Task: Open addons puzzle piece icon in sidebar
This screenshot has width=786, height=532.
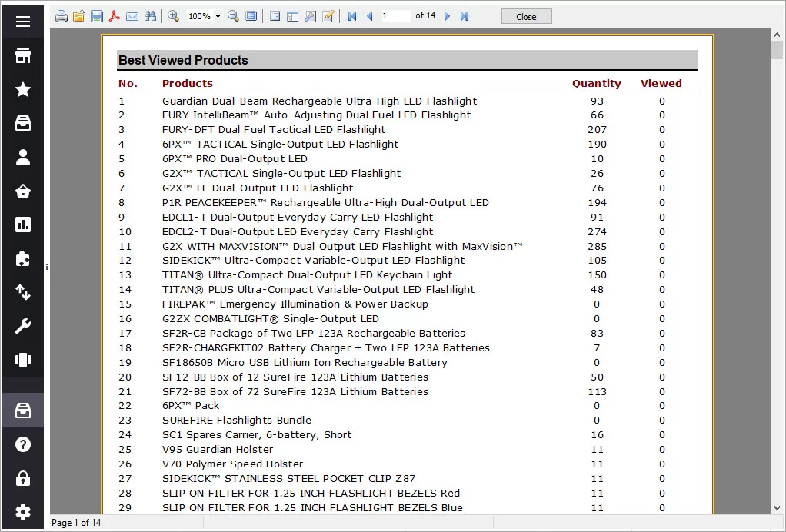Action: coord(23,258)
